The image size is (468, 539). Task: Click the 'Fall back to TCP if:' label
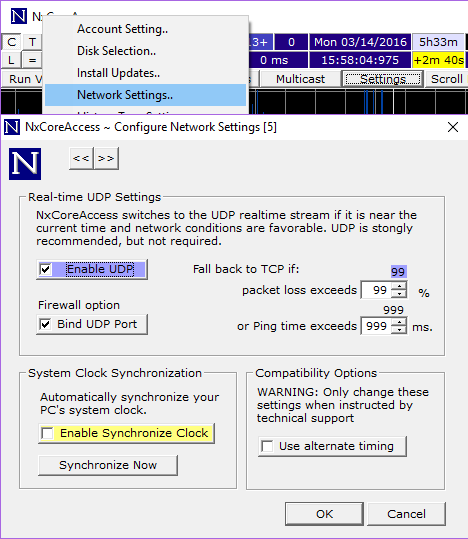tap(246, 269)
